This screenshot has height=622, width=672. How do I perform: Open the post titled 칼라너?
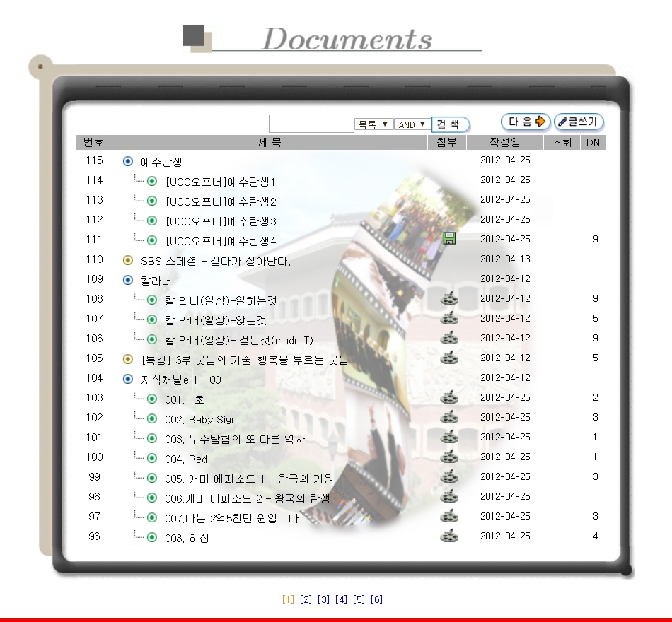156,281
